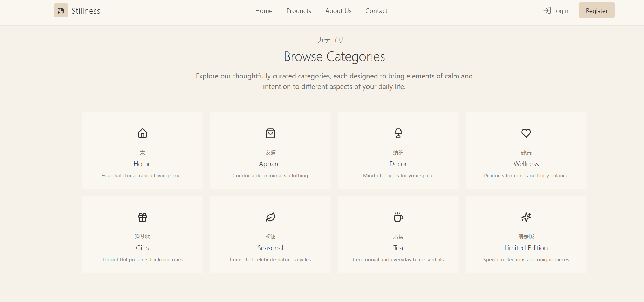Click the お茶 label on Tea card
This screenshot has height=302, width=644.
tap(398, 237)
